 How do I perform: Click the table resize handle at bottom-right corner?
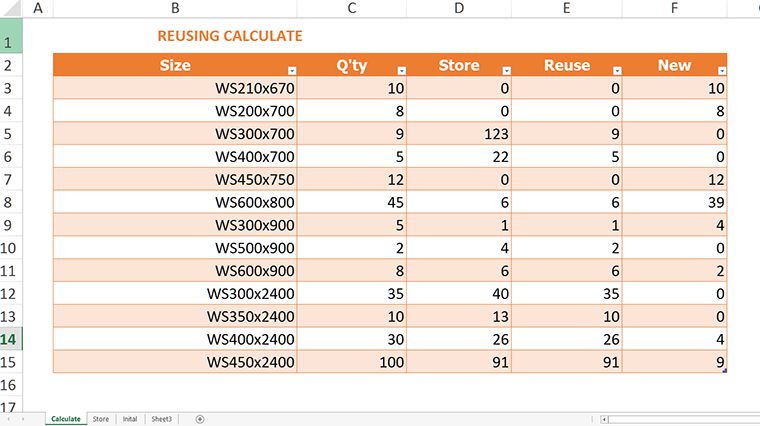(724, 371)
